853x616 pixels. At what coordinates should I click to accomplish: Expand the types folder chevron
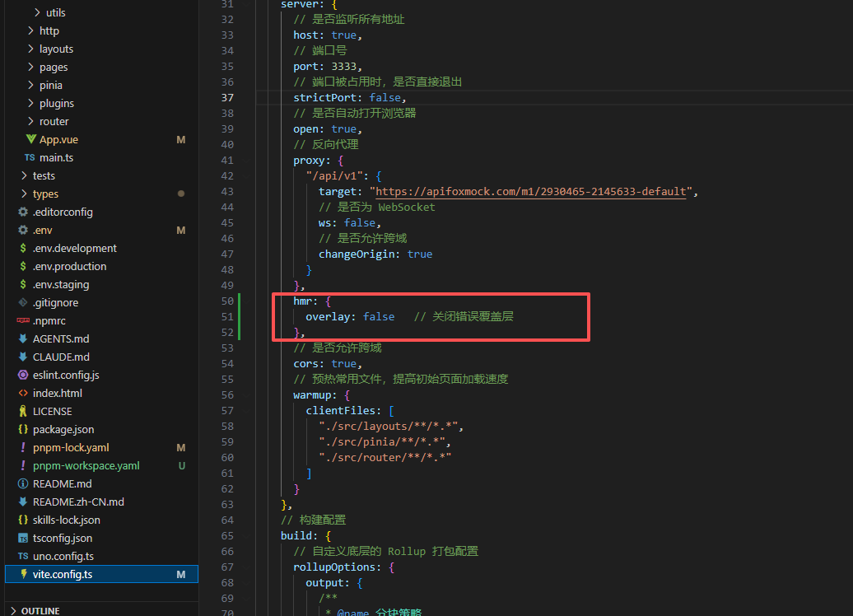pyautogui.click(x=24, y=194)
